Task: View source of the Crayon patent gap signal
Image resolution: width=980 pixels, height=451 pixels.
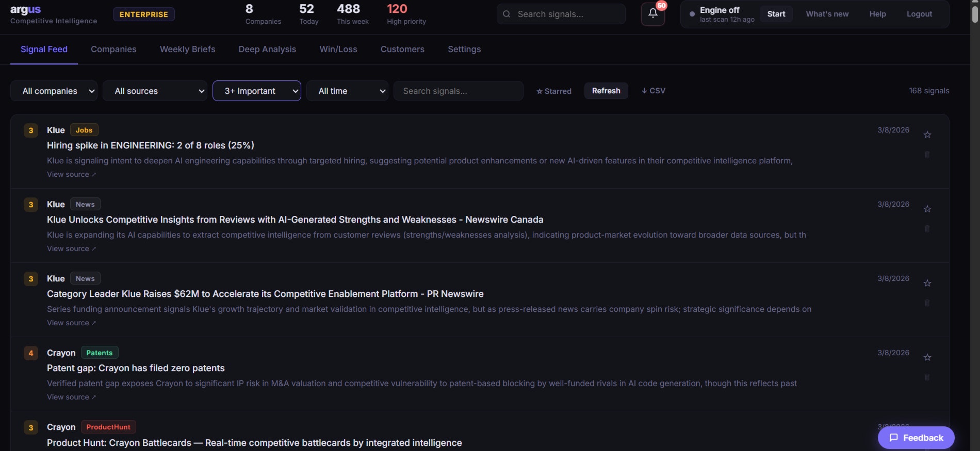Action: (x=71, y=397)
